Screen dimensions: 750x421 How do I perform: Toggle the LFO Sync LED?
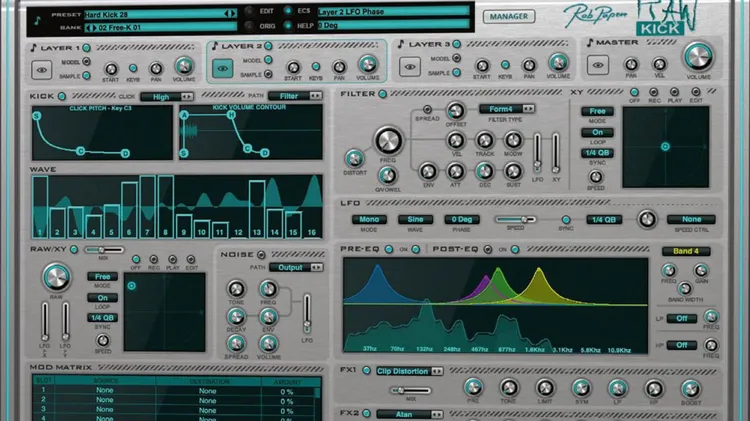pyautogui.click(x=566, y=220)
